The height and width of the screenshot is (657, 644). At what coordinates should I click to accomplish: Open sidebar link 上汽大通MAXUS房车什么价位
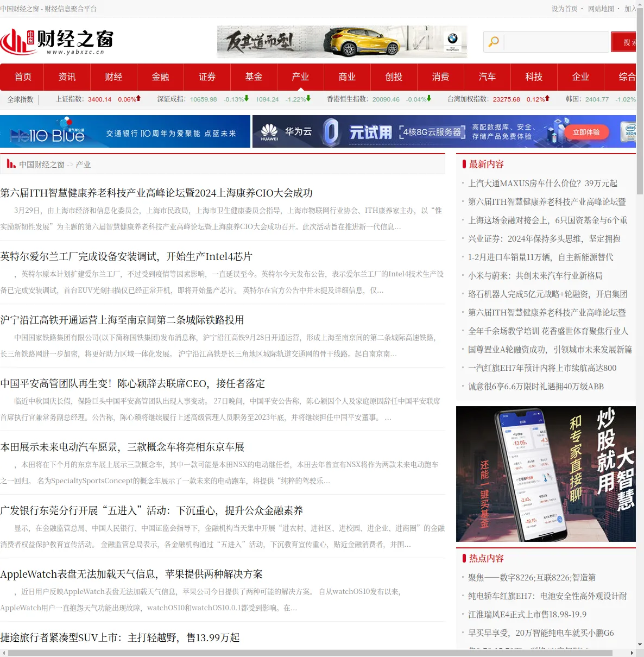[x=543, y=184]
